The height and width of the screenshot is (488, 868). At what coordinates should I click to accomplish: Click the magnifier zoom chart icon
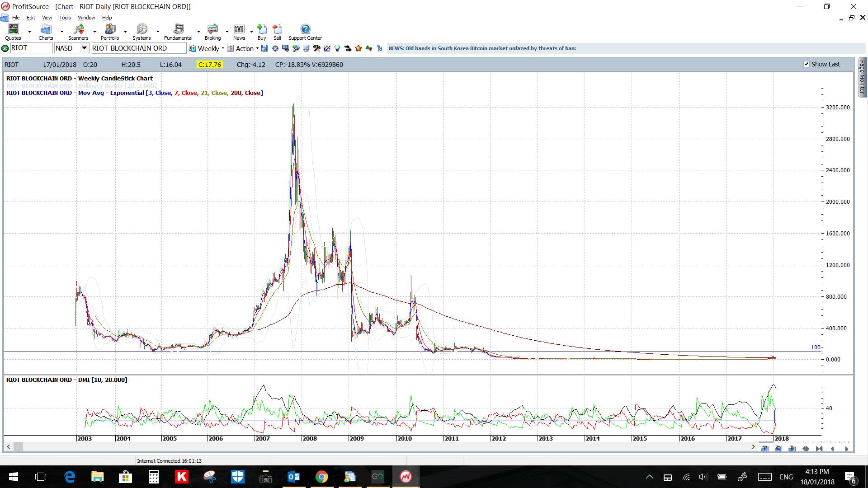point(296,48)
